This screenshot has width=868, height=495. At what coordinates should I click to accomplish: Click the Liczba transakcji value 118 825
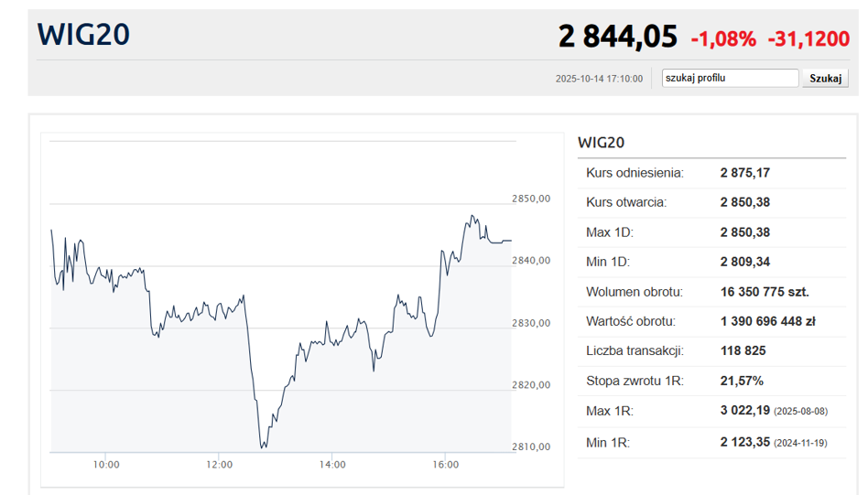coord(743,350)
